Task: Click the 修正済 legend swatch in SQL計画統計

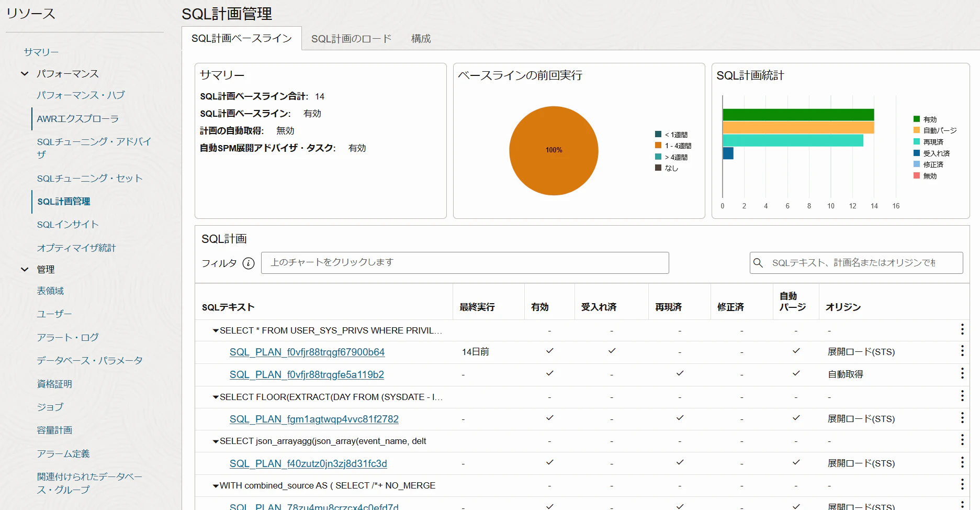Action: 917,164
